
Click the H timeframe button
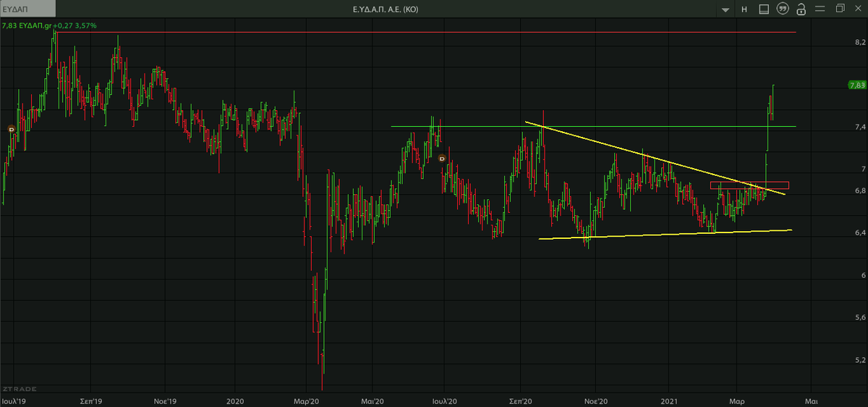click(744, 9)
